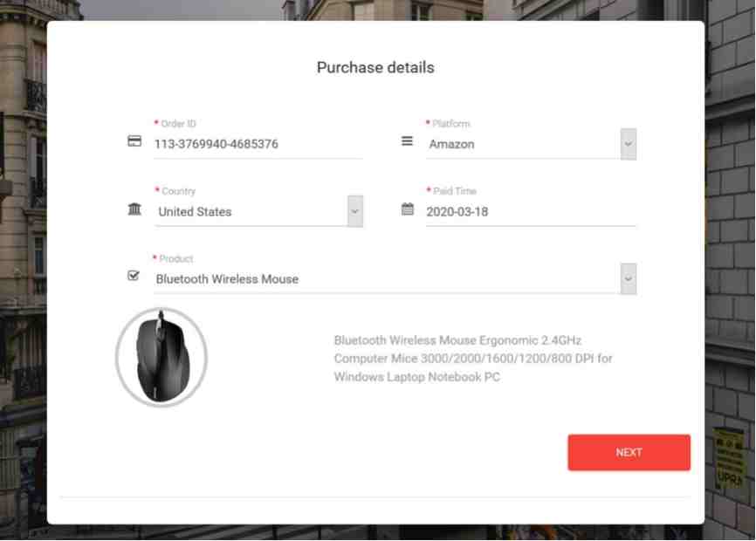Click the bank building icon beside Country
756x541 pixels.
pyautogui.click(x=134, y=209)
